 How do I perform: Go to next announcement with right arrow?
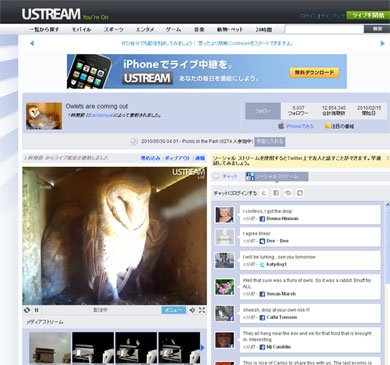(x=383, y=43)
